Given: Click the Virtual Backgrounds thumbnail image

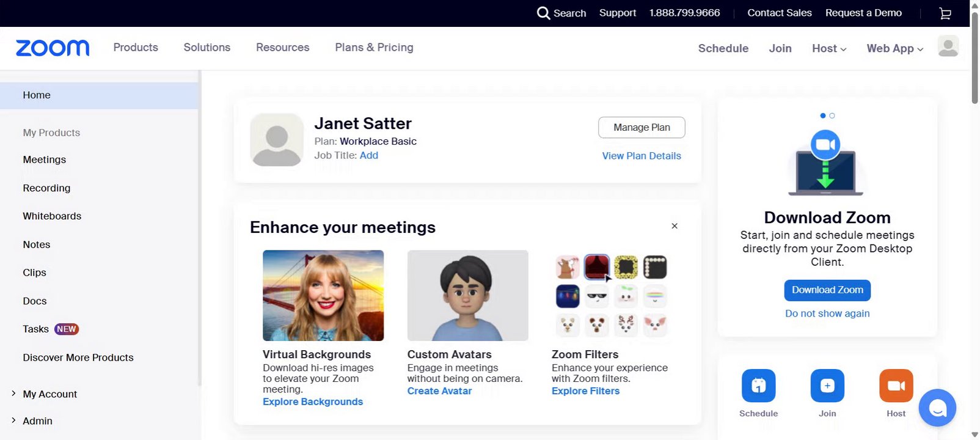Looking at the screenshot, I should [323, 295].
